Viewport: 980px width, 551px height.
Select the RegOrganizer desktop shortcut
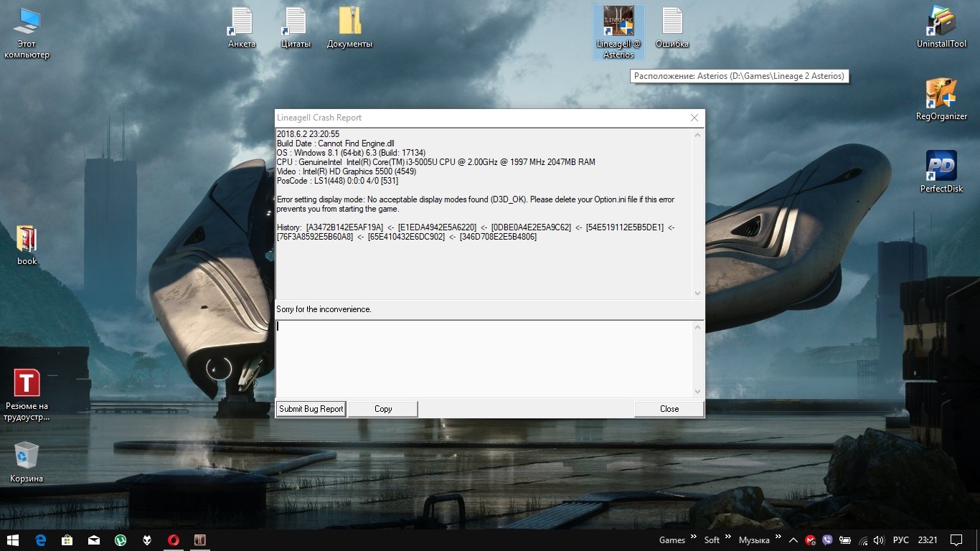941,100
